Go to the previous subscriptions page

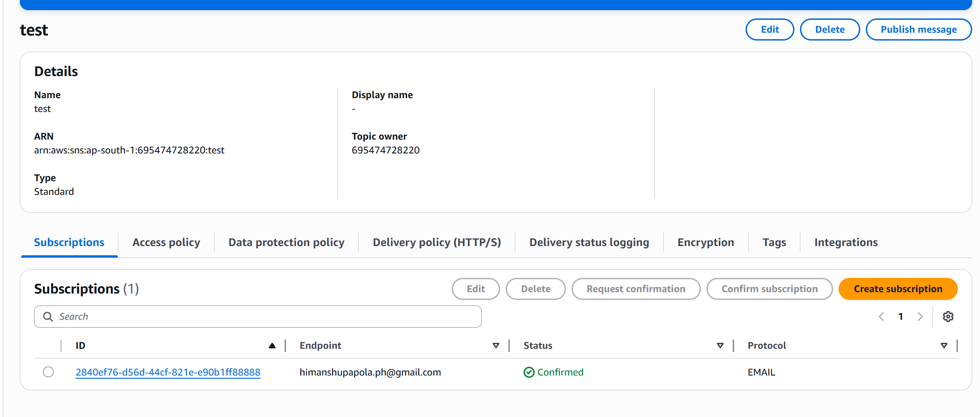881,317
